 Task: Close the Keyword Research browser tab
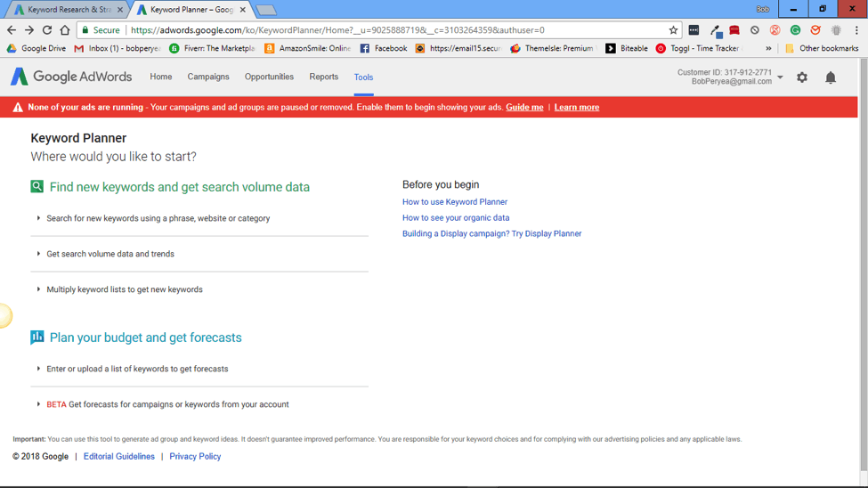pyautogui.click(x=120, y=10)
